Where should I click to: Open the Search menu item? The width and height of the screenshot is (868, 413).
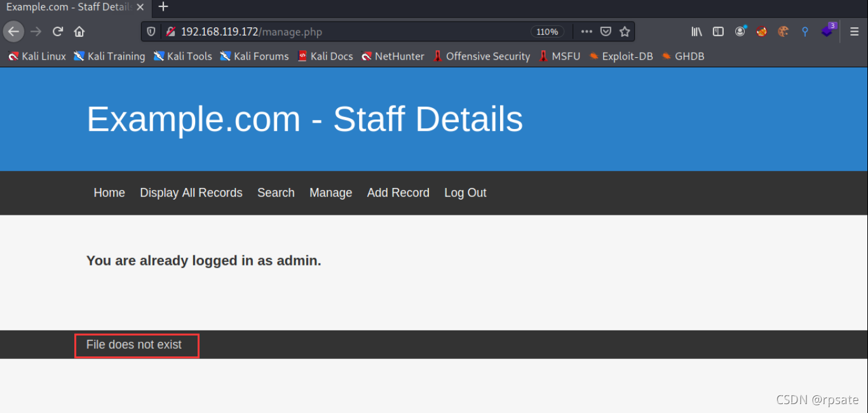coord(276,193)
